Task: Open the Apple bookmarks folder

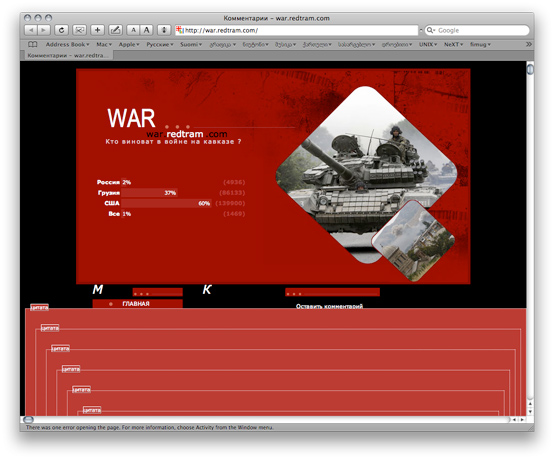Action: (x=129, y=45)
